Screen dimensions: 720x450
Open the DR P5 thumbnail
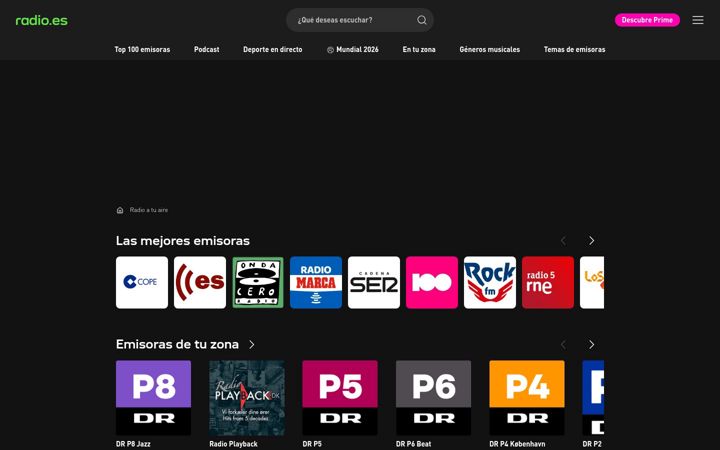(340, 398)
